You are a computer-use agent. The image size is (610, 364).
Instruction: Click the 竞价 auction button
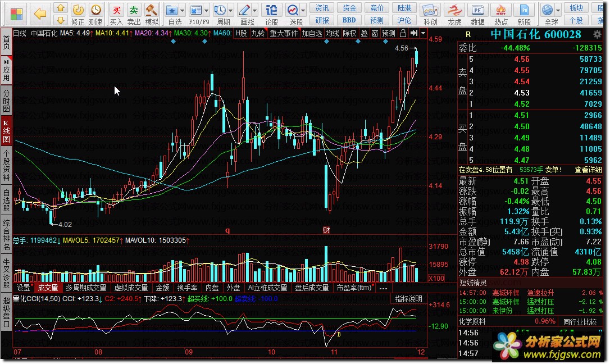pos(376,8)
